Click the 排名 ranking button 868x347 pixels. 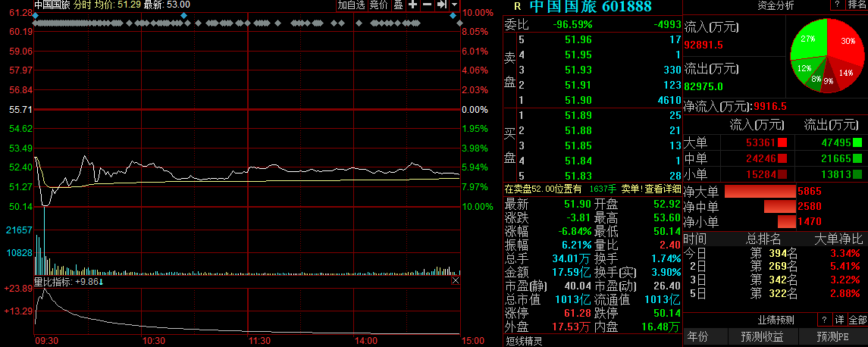click(857, 5)
